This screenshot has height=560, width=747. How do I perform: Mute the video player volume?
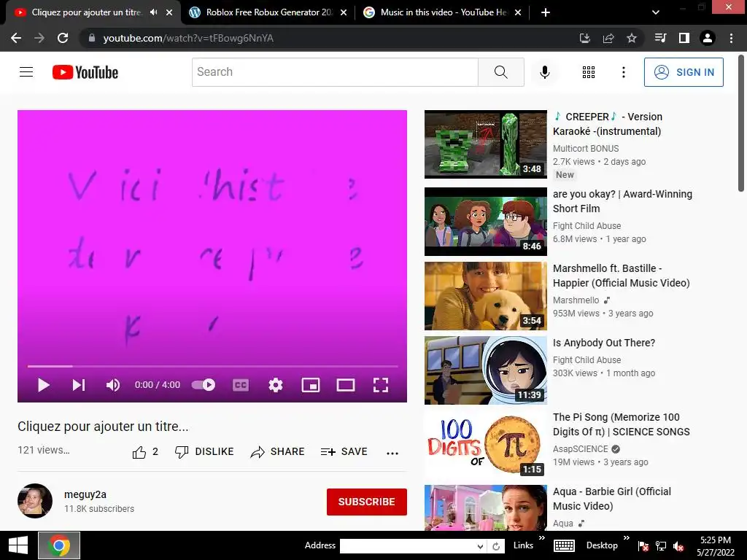[113, 385]
